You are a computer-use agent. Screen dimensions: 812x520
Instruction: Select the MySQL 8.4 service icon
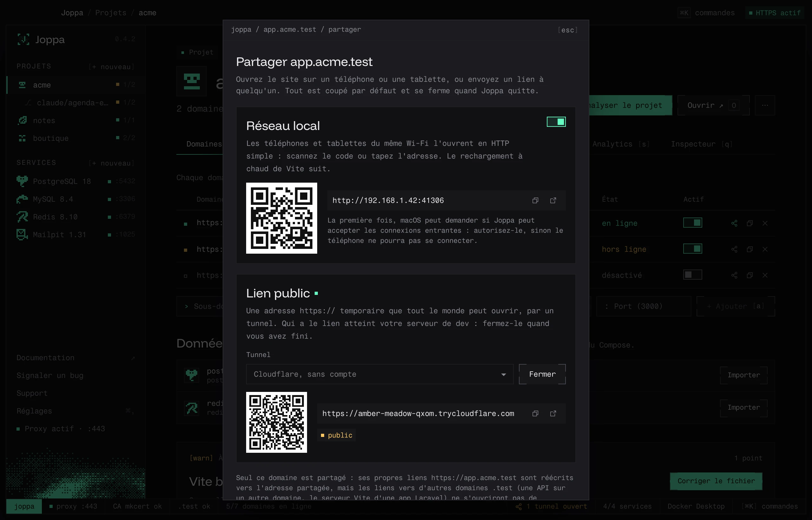[x=22, y=199]
